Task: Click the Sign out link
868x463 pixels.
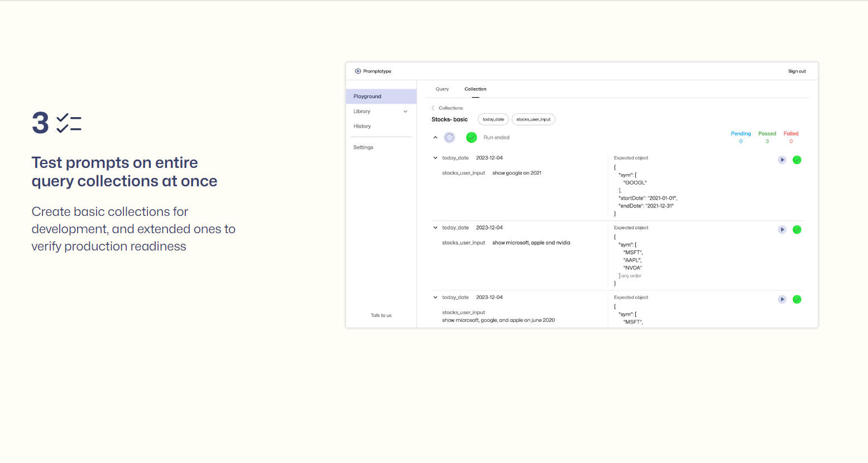Action: [797, 71]
